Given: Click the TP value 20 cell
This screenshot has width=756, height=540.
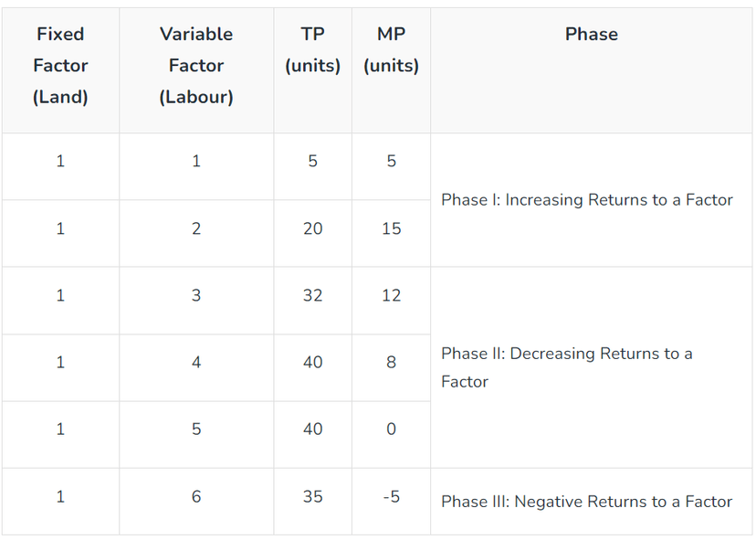Looking at the screenshot, I should (x=312, y=228).
